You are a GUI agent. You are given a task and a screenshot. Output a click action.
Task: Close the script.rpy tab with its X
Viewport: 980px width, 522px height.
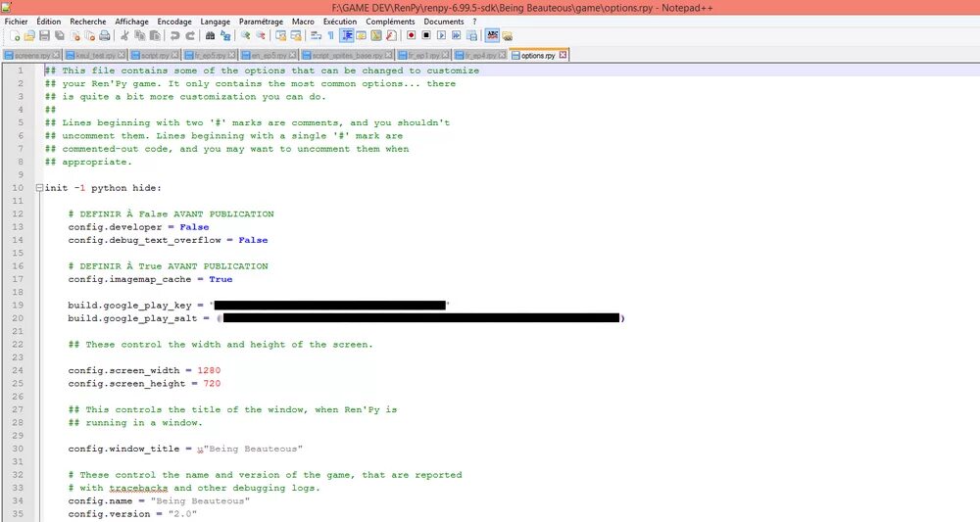[175, 55]
